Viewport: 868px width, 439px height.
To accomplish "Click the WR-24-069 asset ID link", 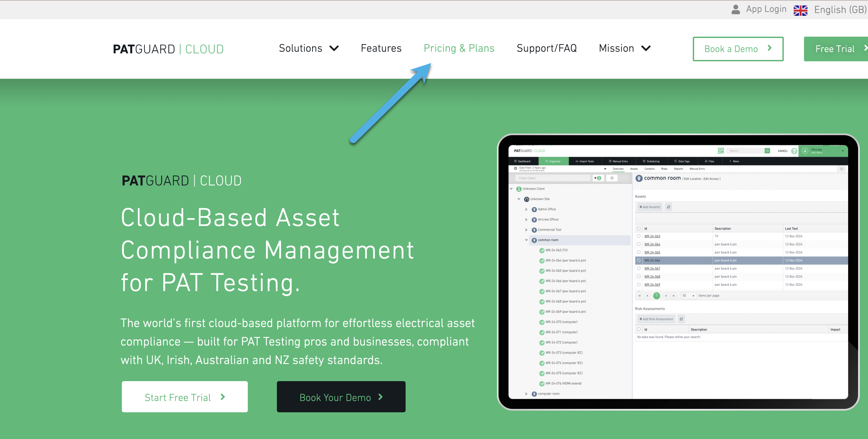I will [x=652, y=285].
